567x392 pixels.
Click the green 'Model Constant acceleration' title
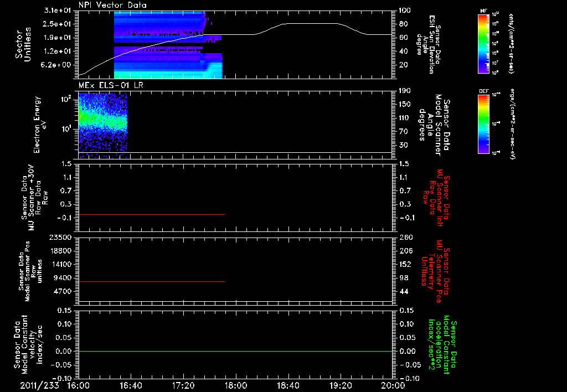click(x=443, y=344)
